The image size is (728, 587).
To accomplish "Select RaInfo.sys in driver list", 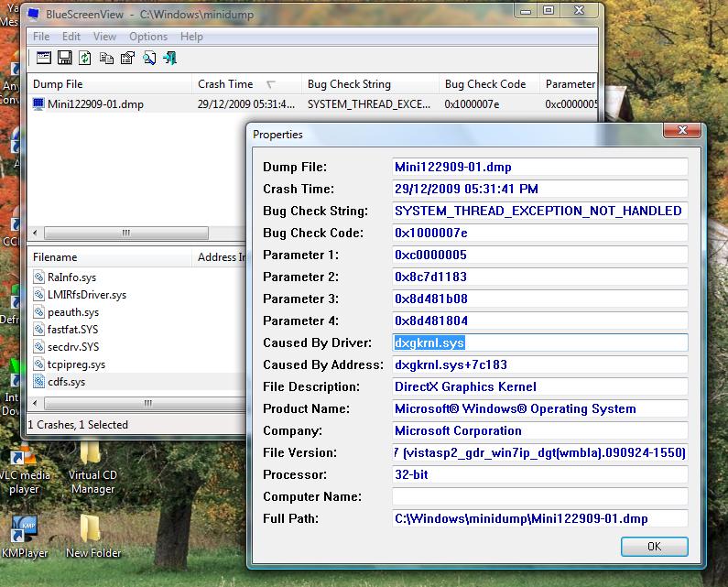I will (x=71, y=277).
